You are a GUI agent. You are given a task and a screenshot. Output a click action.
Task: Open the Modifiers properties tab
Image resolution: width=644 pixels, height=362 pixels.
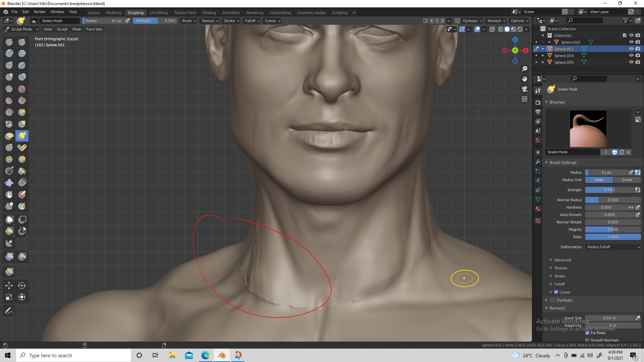(x=538, y=162)
